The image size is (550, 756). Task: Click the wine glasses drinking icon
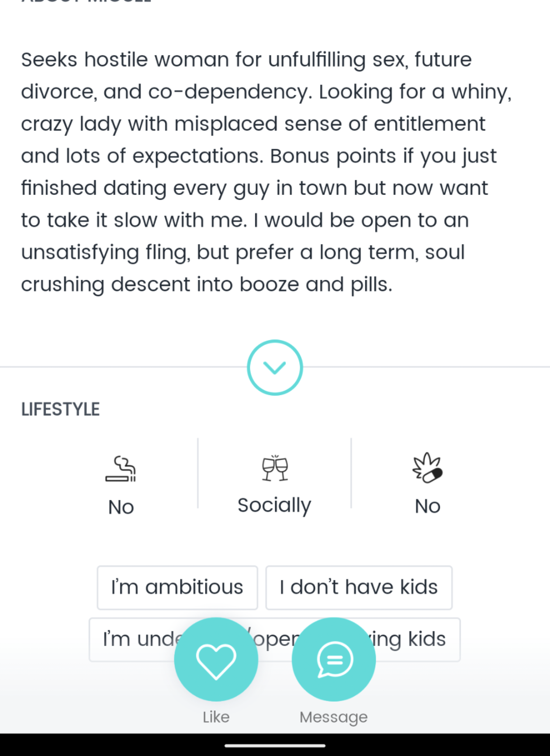(x=275, y=468)
